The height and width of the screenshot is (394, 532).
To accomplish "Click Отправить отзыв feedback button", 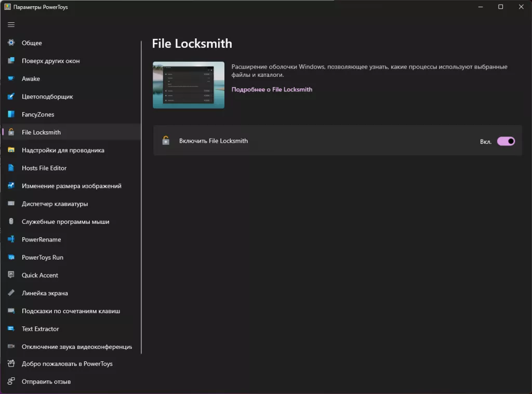I will click(46, 382).
